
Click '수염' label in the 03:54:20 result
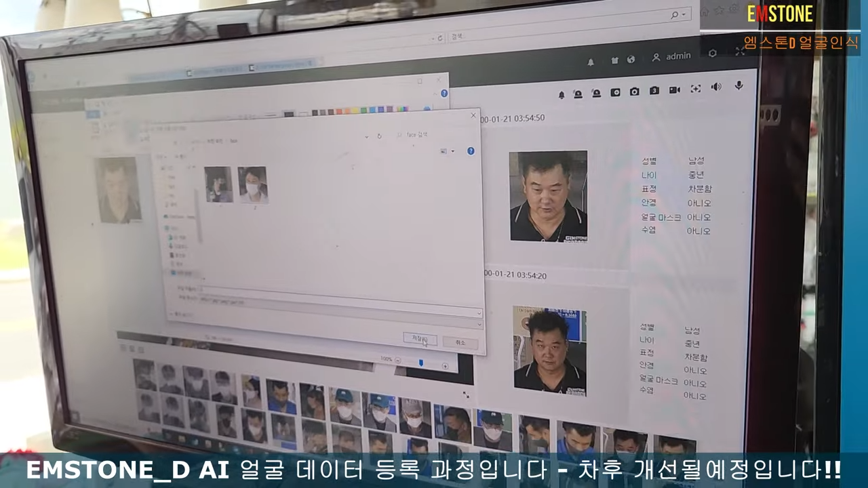coord(647,390)
